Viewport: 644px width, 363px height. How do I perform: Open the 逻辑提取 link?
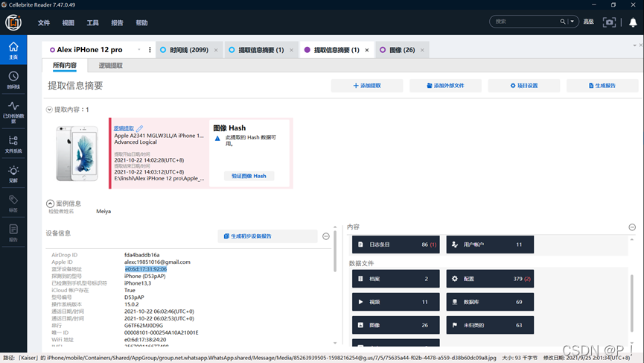(x=124, y=128)
